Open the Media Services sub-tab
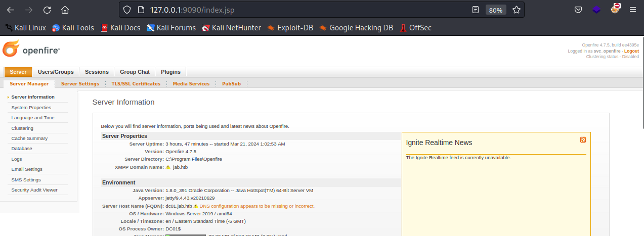 point(191,84)
